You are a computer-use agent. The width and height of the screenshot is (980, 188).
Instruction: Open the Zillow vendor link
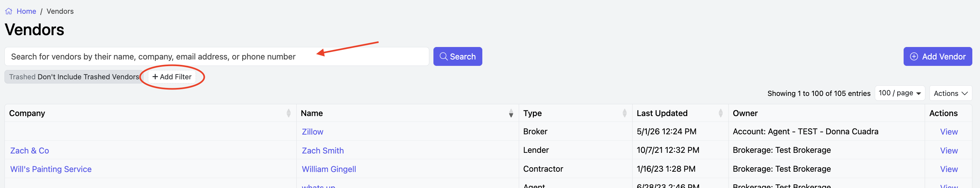[312, 132]
